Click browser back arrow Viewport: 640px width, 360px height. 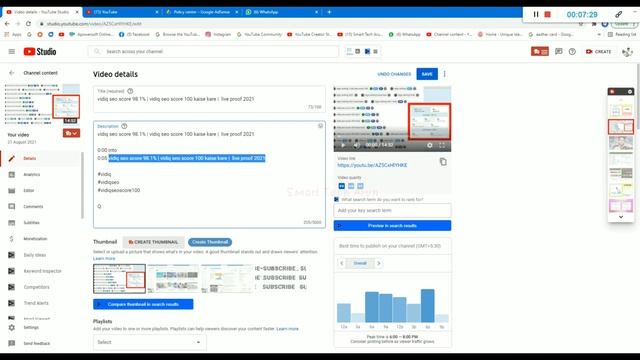[7, 24]
